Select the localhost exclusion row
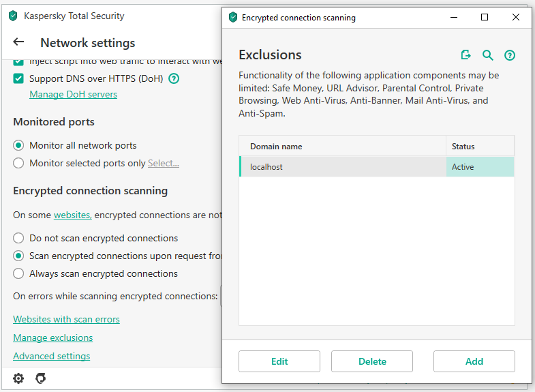Screen dimensions: 535x392 coord(342,167)
